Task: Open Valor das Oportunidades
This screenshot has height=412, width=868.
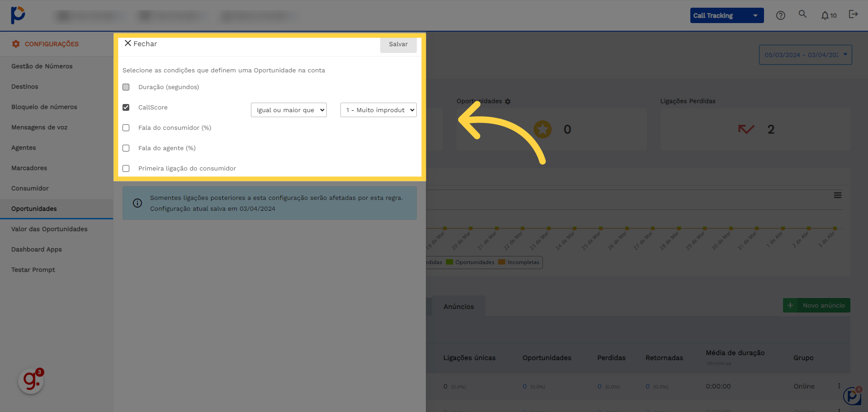Action: 49,229
